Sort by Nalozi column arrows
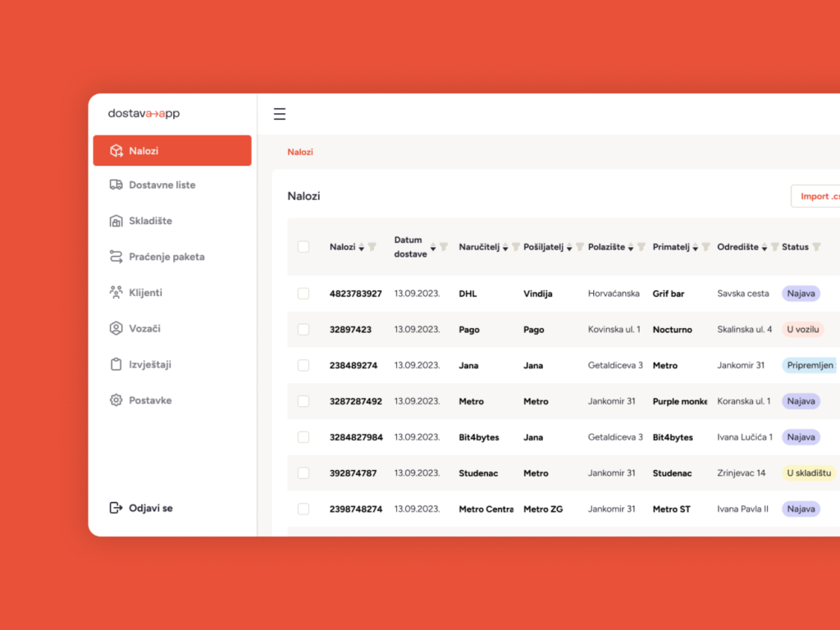The height and width of the screenshot is (630, 840). click(362, 247)
